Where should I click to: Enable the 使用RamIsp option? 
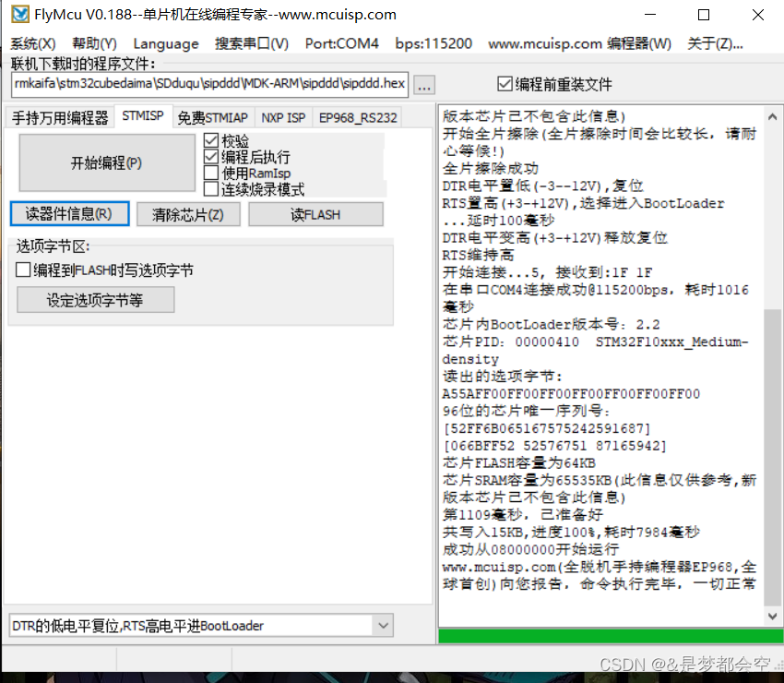[x=209, y=173]
